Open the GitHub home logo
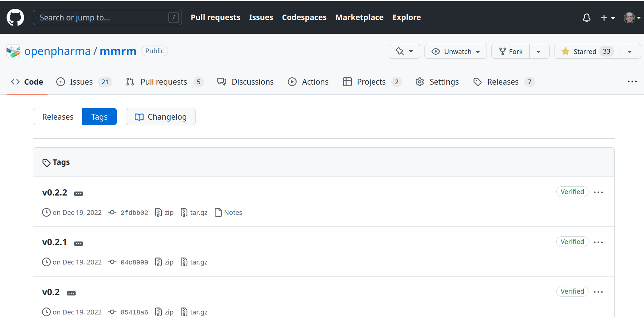The image size is (644, 317). click(15, 18)
